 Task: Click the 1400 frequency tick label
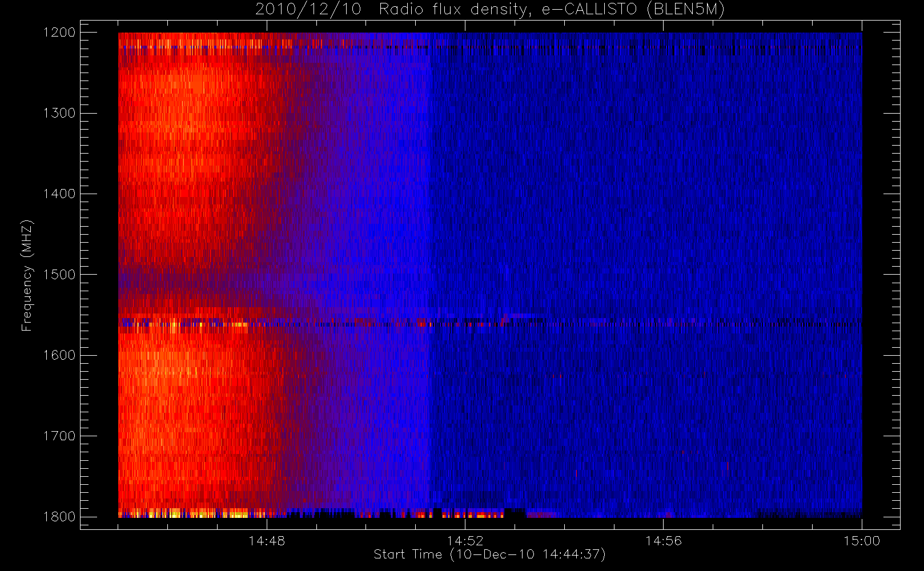point(59,194)
